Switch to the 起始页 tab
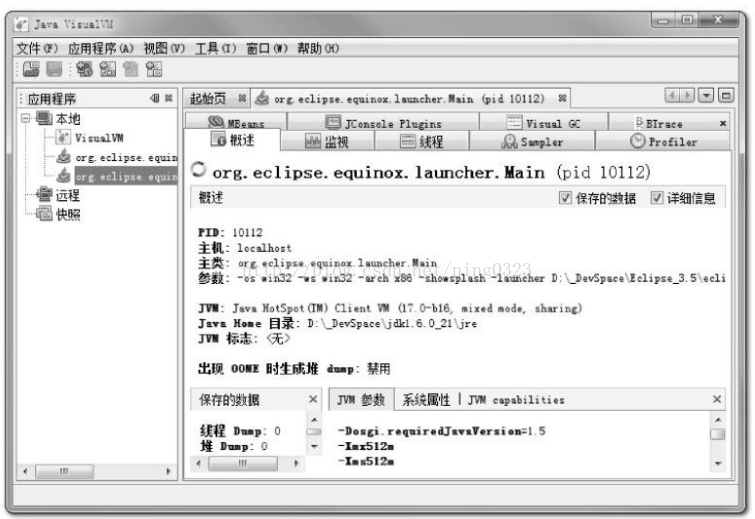The image size is (755, 519). tap(208, 99)
